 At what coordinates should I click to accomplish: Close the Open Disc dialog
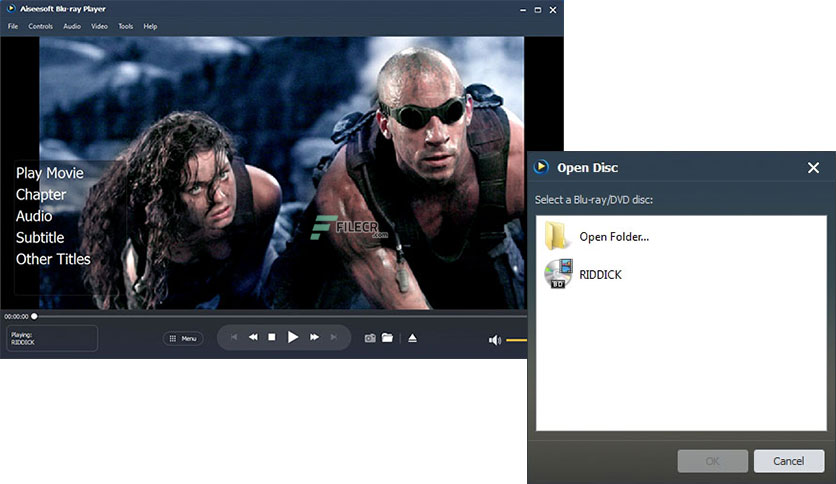pos(813,168)
